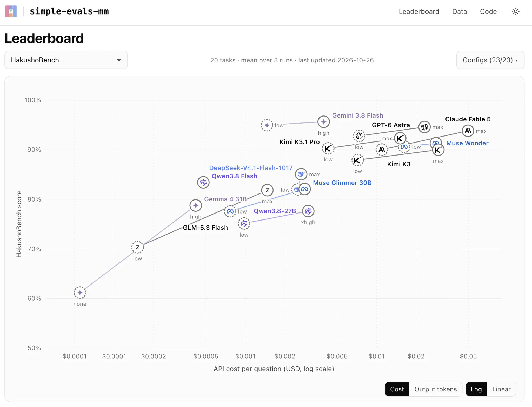
Task: Go to the Data page
Action: (x=459, y=11)
